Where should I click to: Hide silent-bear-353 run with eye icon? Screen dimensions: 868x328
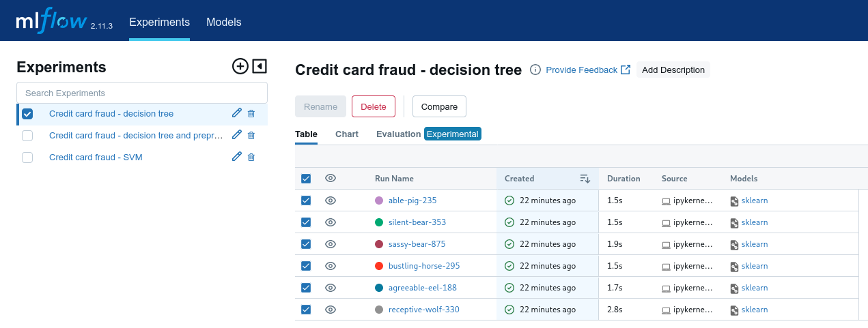(331, 222)
